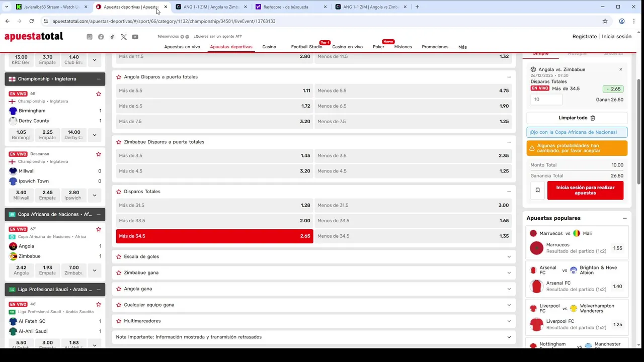Collapse Copa Africana de Naciones group
Screen dimensions: 644x362
pyautogui.click(x=98, y=214)
